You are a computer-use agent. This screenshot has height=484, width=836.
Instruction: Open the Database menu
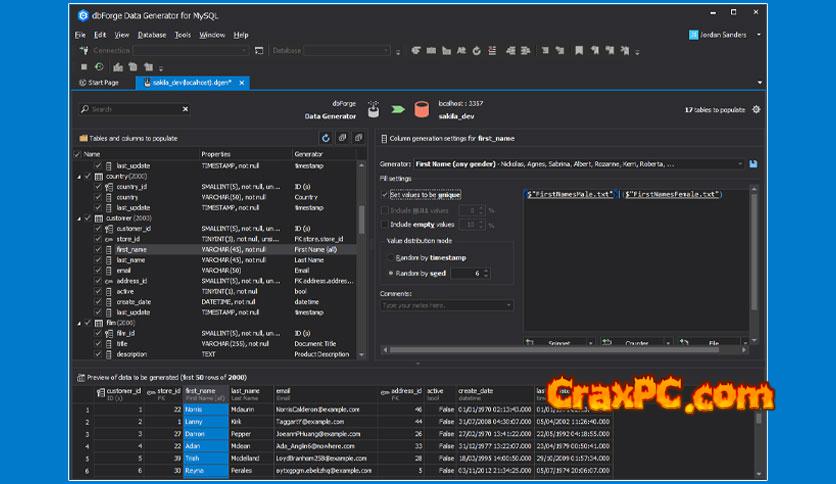[x=152, y=35]
